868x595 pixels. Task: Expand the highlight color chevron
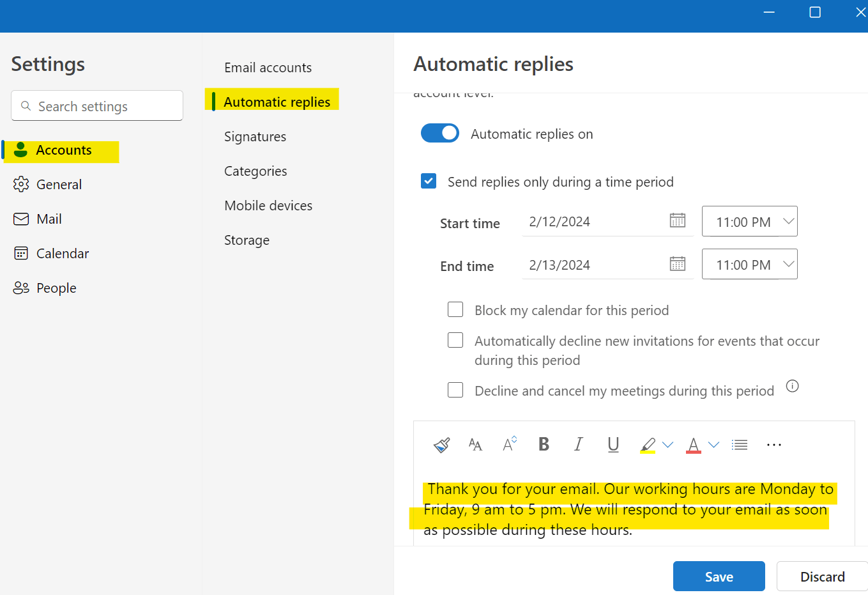[x=667, y=444]
